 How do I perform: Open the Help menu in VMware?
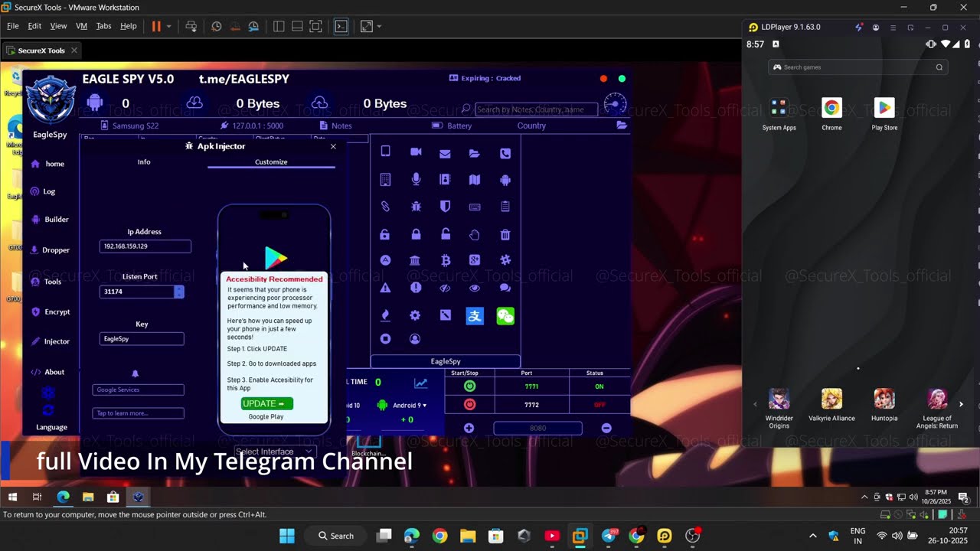(x=129, y=26)
